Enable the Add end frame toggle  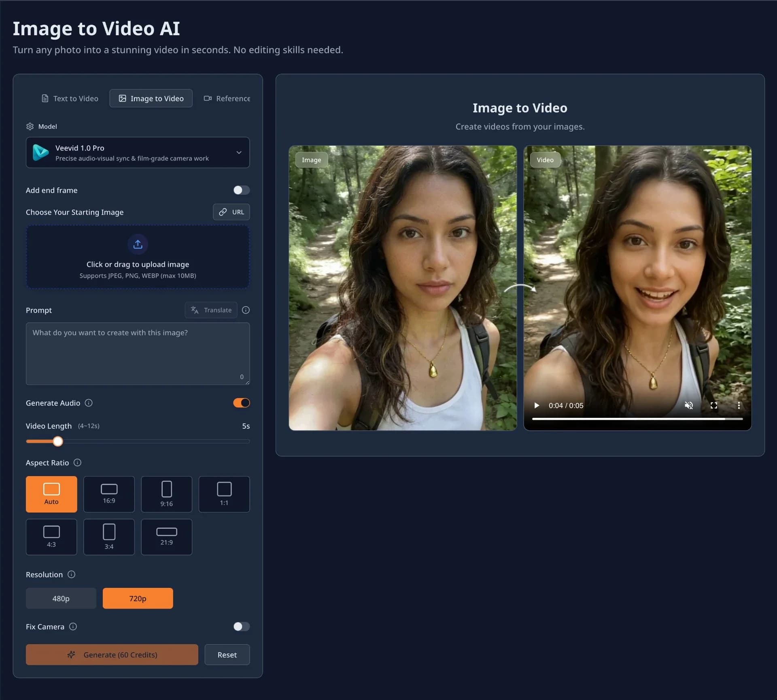tap(242, 190)
